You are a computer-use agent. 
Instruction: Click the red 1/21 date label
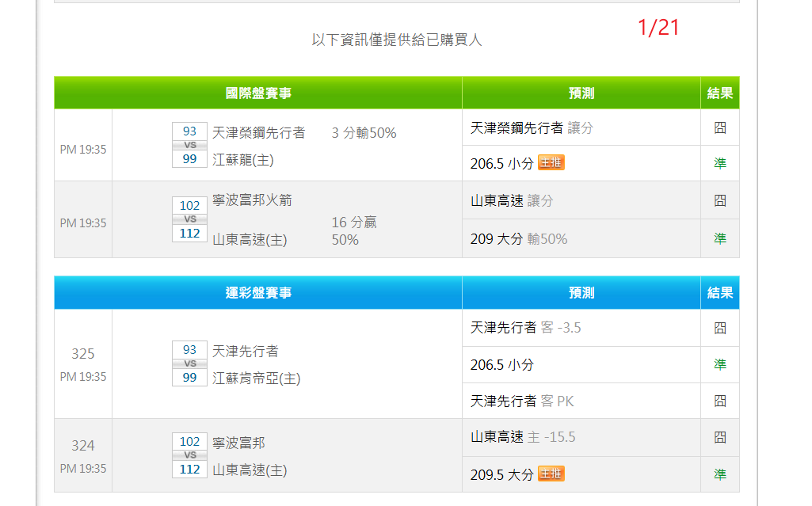point(658,28)
